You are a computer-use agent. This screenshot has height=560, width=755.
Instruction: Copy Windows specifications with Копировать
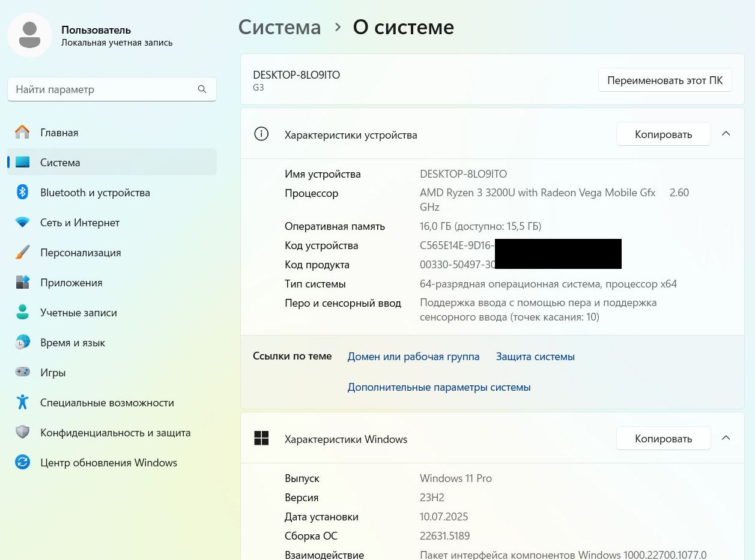point(664,438)
